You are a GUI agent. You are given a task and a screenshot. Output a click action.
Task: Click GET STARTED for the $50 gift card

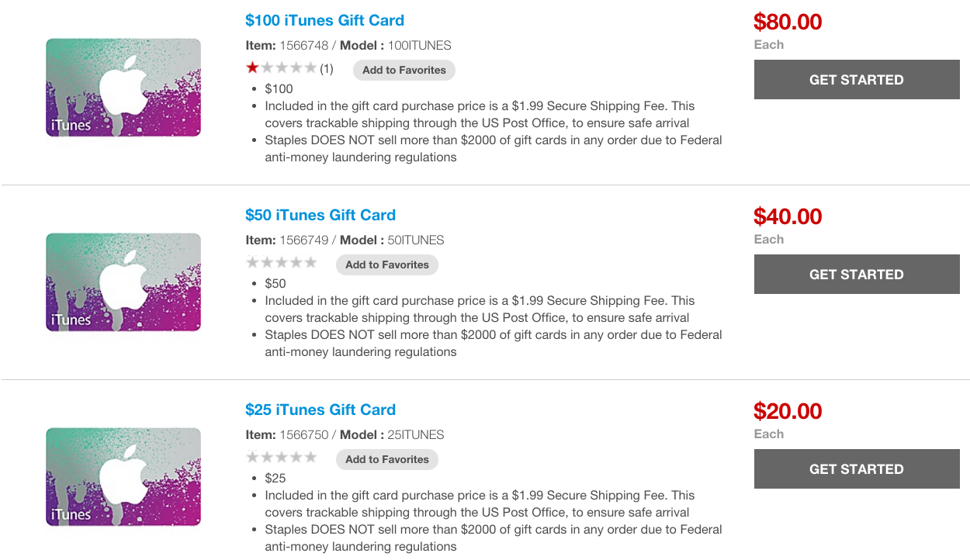[856, 274]
